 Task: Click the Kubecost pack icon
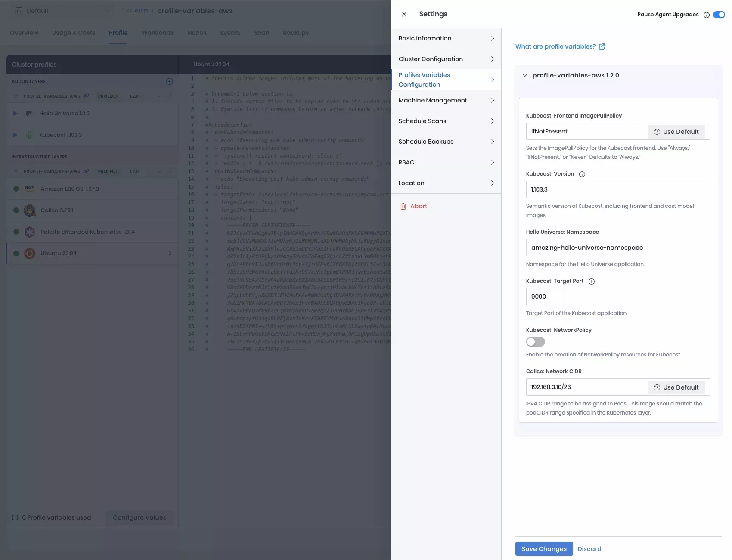[29, 135]
